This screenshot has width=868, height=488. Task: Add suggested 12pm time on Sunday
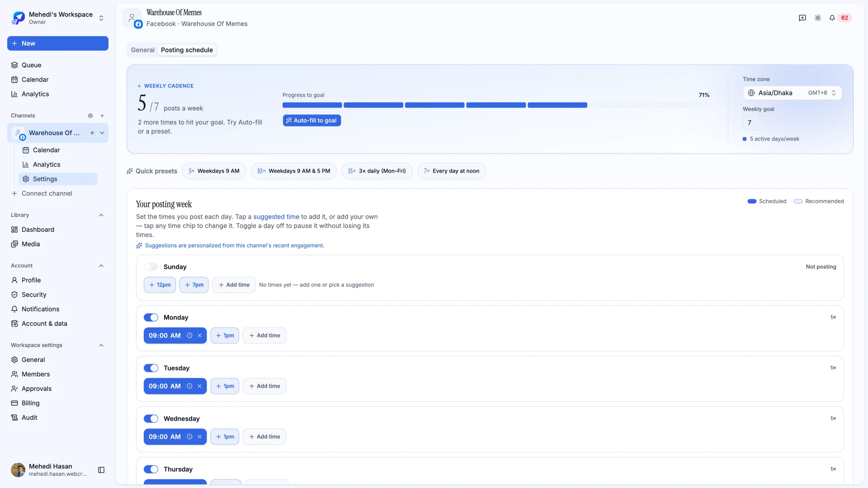pos(160,285)
